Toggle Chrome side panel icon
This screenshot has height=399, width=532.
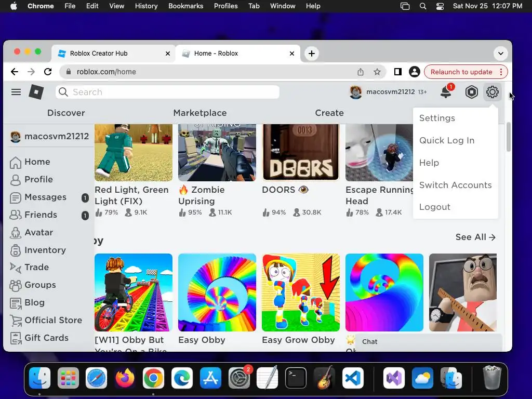coord(397,72)
